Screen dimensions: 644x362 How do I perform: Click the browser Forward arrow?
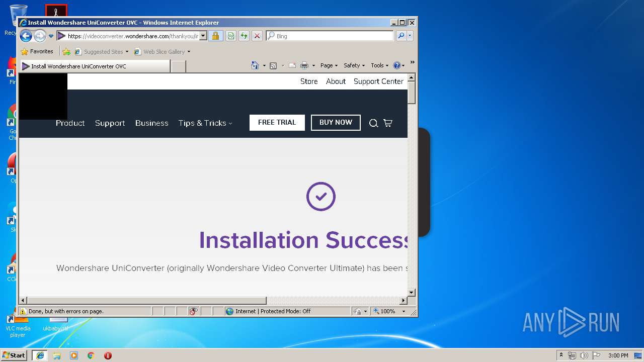pyautogui.click(x=40, y=36)
